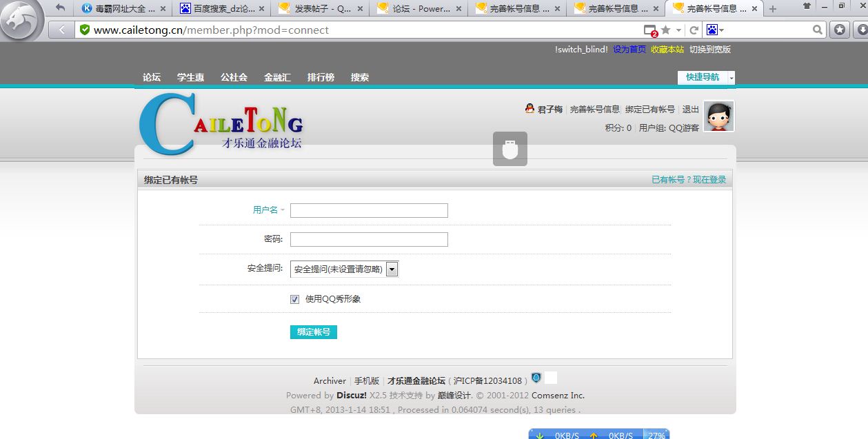This screenshot has height=439, width=868.
Task: Click the 绑定已有帐号 link in the user bar
Action: [650, 110]
